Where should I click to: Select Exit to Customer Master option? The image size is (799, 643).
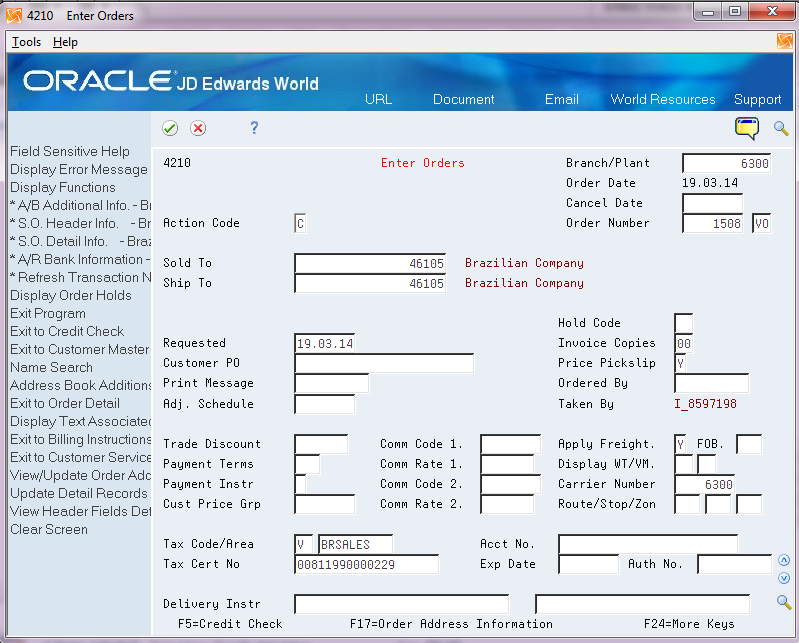coord(79,349)
